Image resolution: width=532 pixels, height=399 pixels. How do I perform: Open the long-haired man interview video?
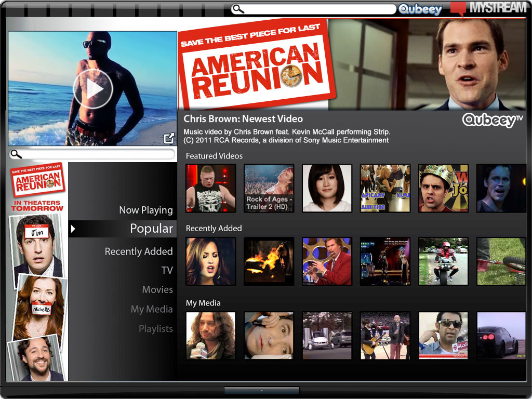tap(211, 336)
